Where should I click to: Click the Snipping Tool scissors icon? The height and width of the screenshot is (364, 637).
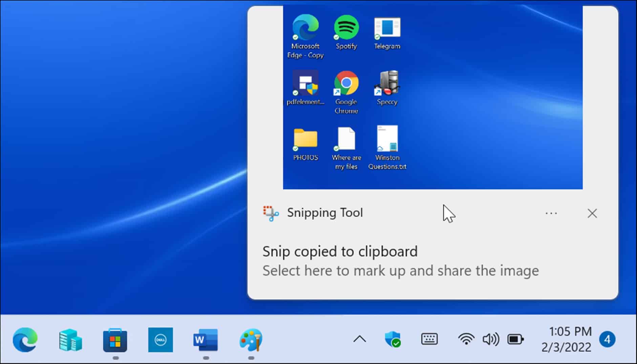[271, 213]
